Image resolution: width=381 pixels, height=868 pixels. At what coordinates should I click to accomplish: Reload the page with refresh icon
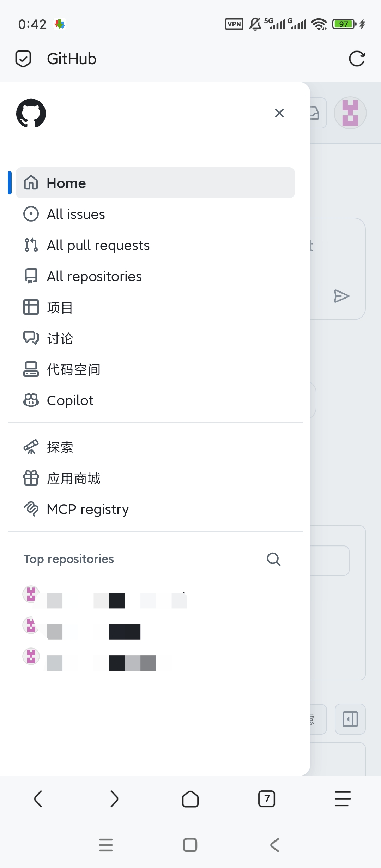[357, 59]
